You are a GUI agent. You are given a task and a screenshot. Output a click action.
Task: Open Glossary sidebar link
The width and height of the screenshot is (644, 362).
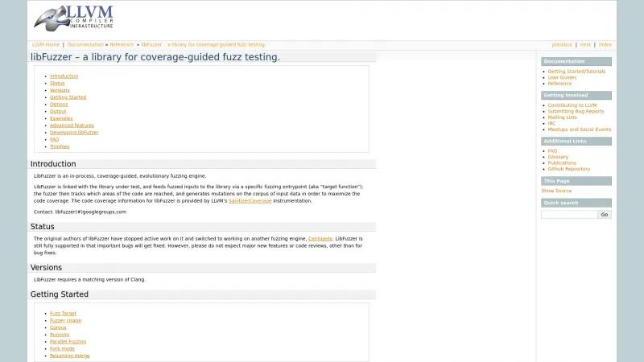558,157
